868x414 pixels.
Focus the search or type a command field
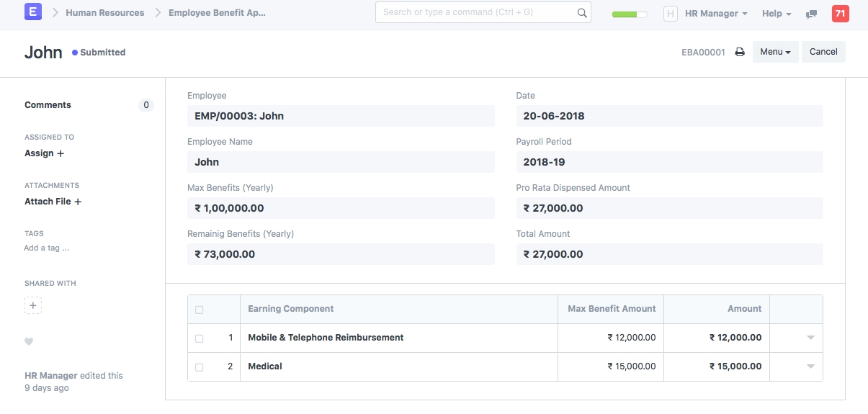(x=475, y=12)
